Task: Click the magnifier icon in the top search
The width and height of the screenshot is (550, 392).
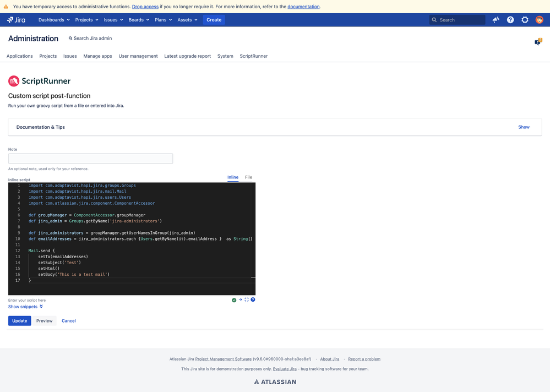Action: pyautogui.click(x=434, y=20)
